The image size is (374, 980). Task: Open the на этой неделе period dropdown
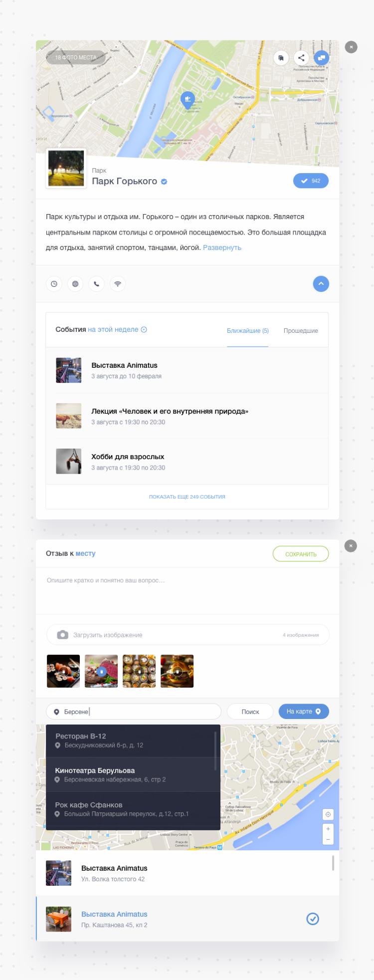pos(117,329)
